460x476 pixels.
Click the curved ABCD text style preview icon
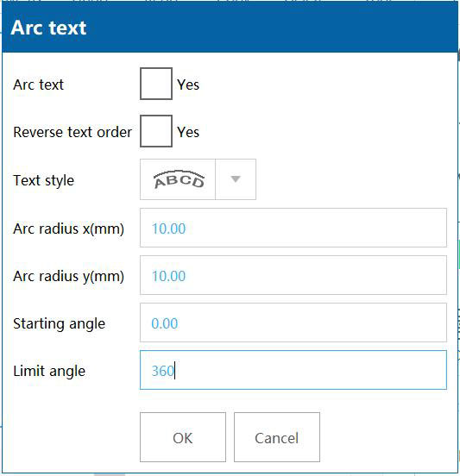point(179,179)
